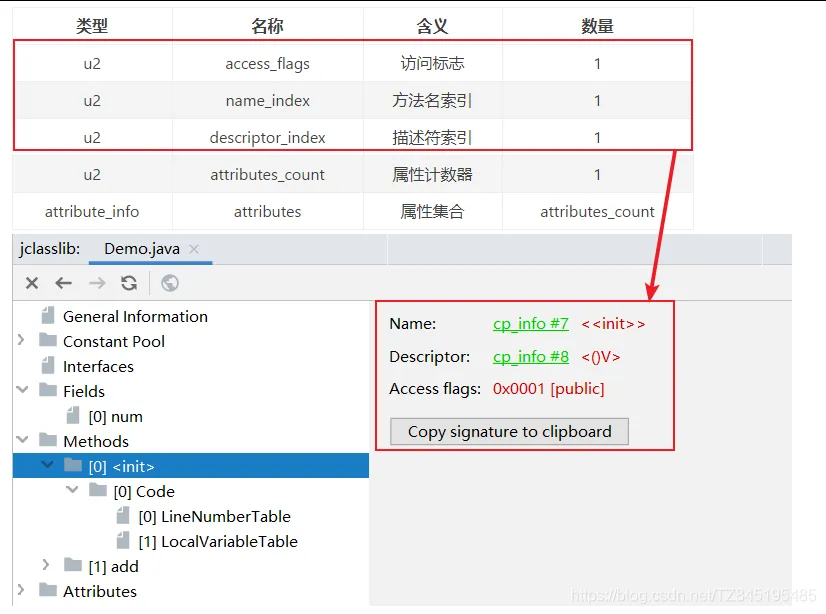
Task: Expand the Constant Pool tree node
Action: (x=24, y=341)
